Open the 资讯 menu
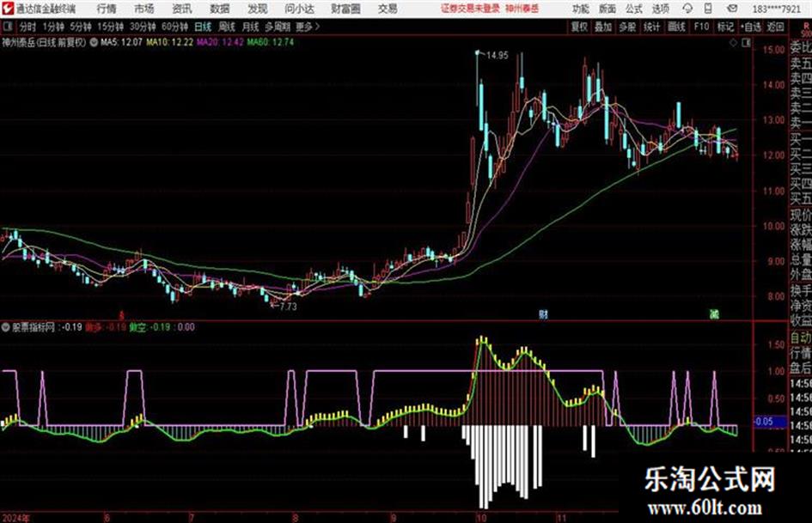The image size is (812, 523). click(182, 9)
